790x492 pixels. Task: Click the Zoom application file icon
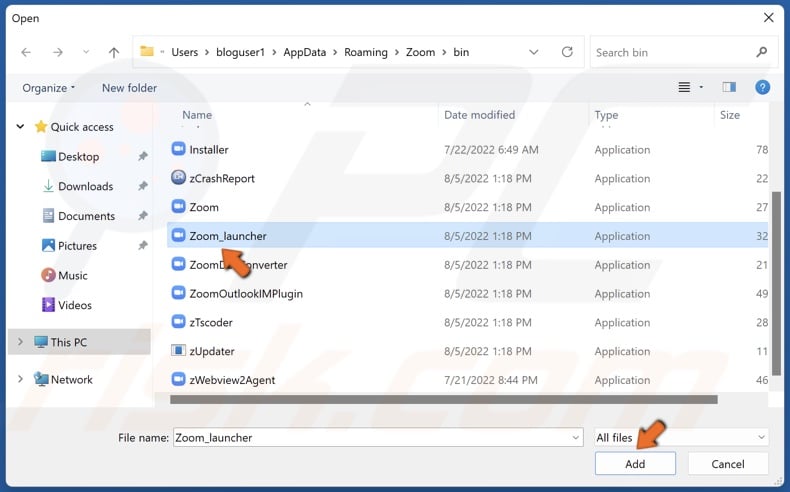178,206
